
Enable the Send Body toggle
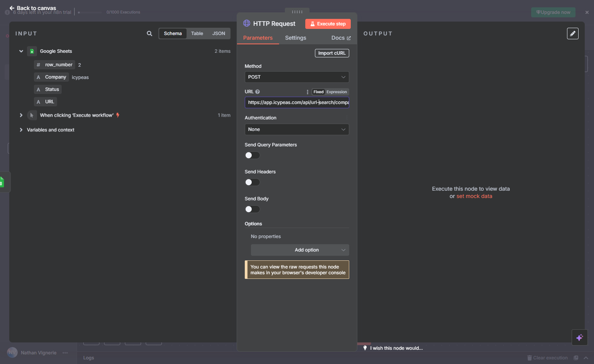pyautogui.click(x=252, y=209)
